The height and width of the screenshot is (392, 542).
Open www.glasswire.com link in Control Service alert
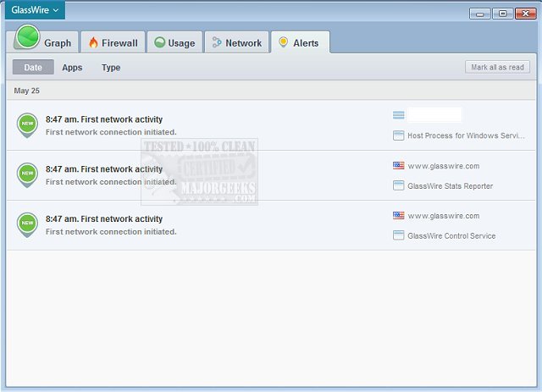pyautogui.click(x=444, y=216)
